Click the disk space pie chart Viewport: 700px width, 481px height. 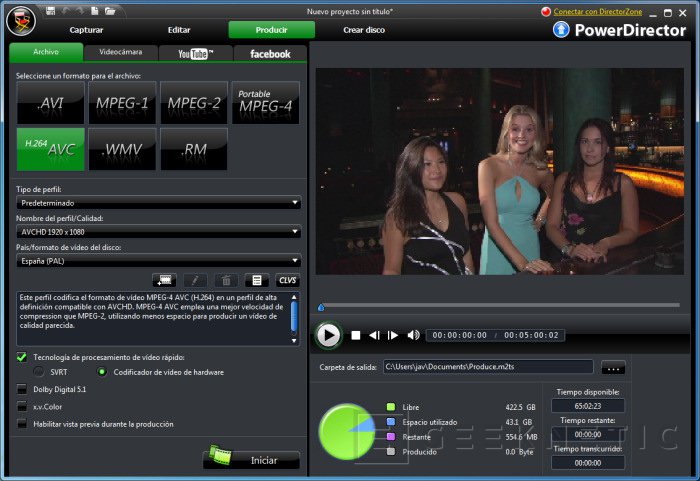[x=347, y=431]
